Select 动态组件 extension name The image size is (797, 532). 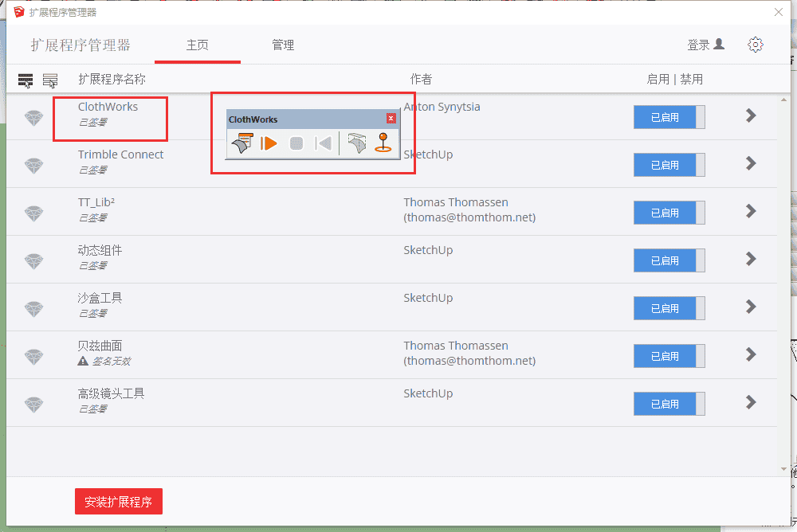100,250
